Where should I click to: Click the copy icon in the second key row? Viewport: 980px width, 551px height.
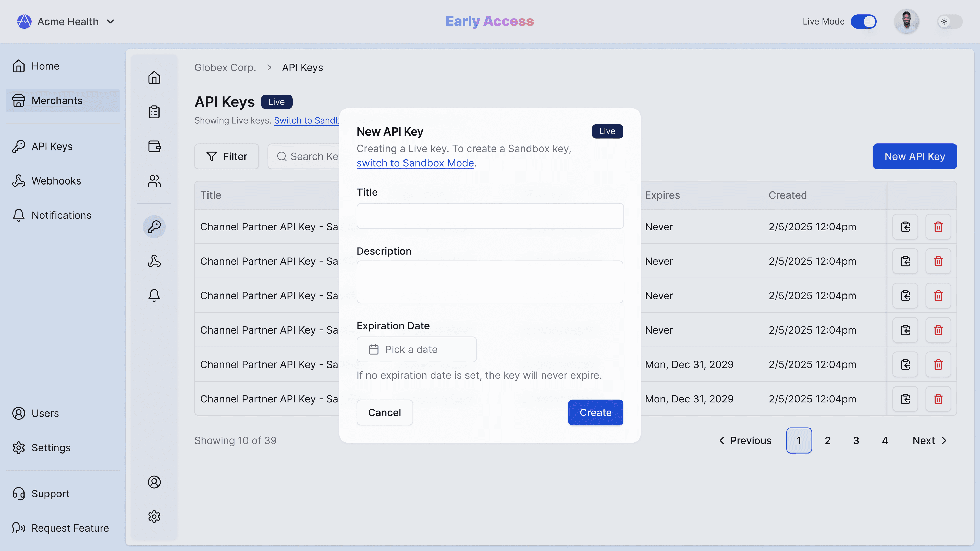[905, 261]
